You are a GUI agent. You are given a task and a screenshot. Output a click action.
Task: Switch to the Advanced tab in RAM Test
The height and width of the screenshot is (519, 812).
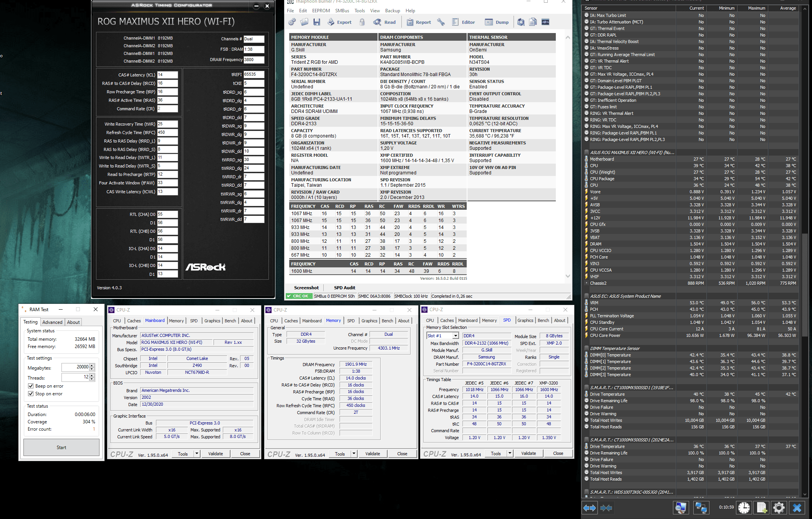pyautogui.click(x=52, y=322)
